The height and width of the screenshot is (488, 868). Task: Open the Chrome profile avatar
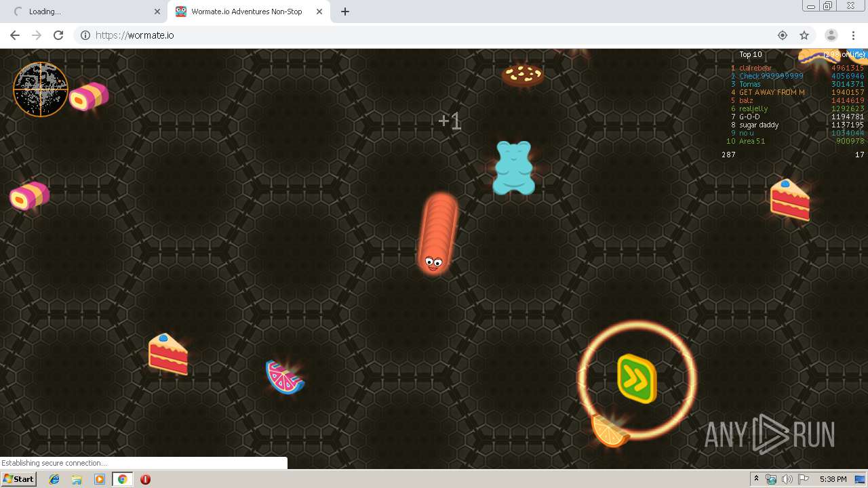tap(831, 35)
